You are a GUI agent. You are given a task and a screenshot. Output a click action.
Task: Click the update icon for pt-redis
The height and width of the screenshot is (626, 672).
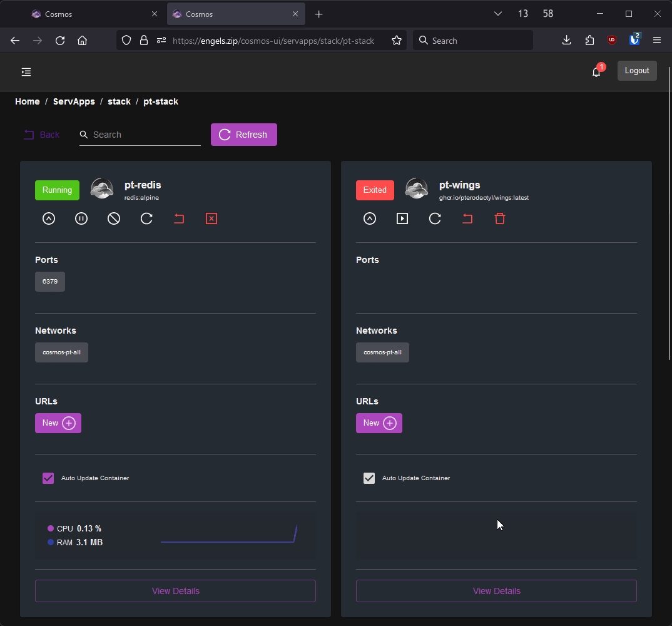[49, 218]
